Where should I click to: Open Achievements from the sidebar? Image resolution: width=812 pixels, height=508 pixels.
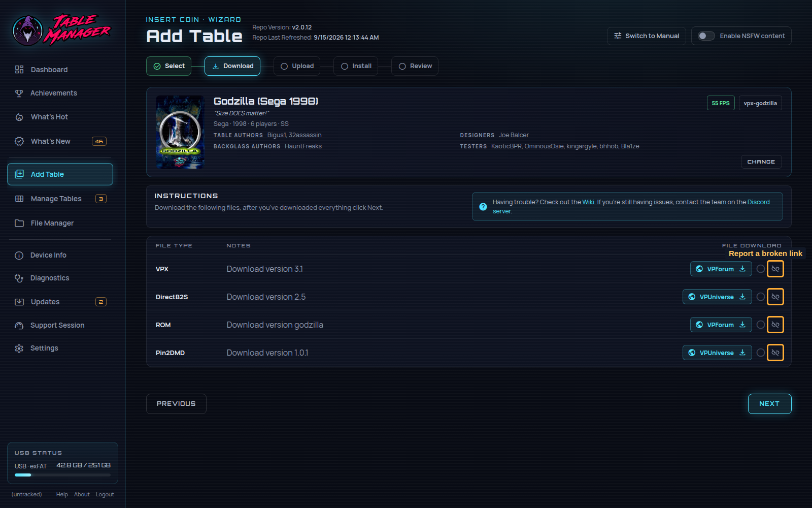click(60, 93)
